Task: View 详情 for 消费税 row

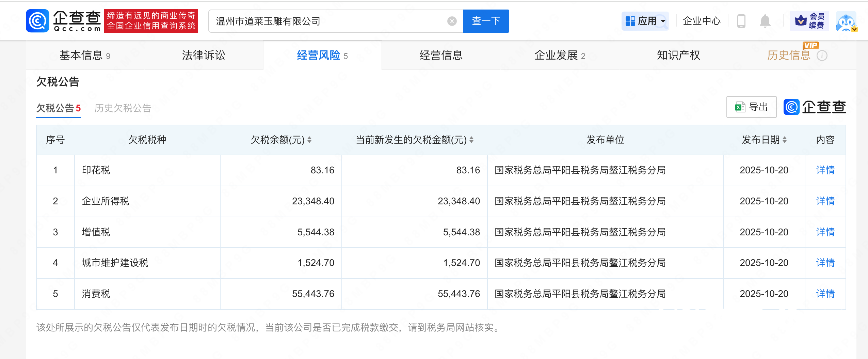Action: click(x=825, y=294)
